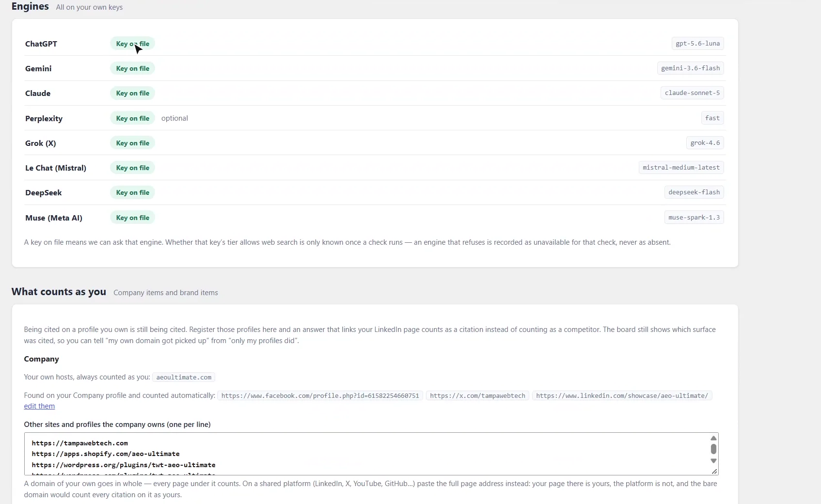Click the DeepSeek engine name
The width and height of the screenshot is (821, 504).
pos(43,192)
